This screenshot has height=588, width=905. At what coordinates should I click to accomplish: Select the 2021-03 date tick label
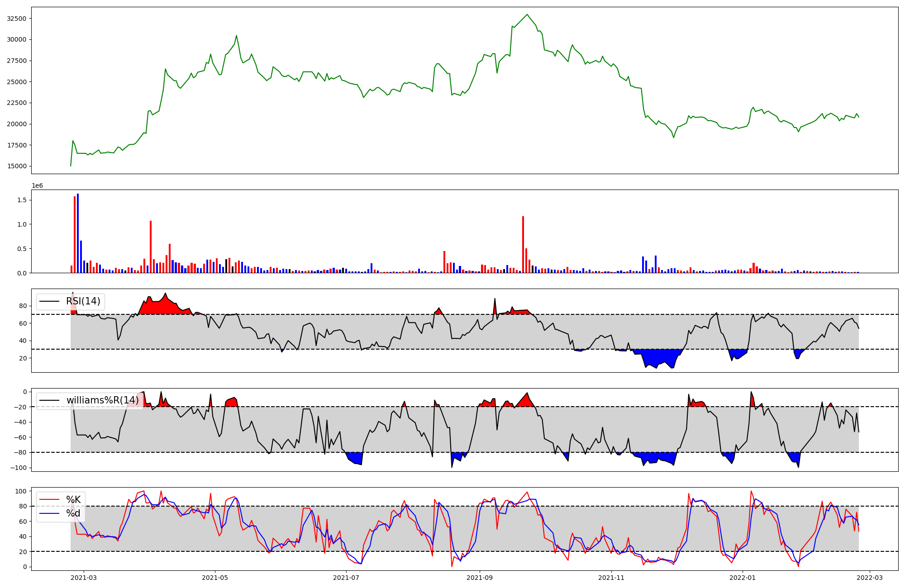pyautogui.click(x=83, y=577)
